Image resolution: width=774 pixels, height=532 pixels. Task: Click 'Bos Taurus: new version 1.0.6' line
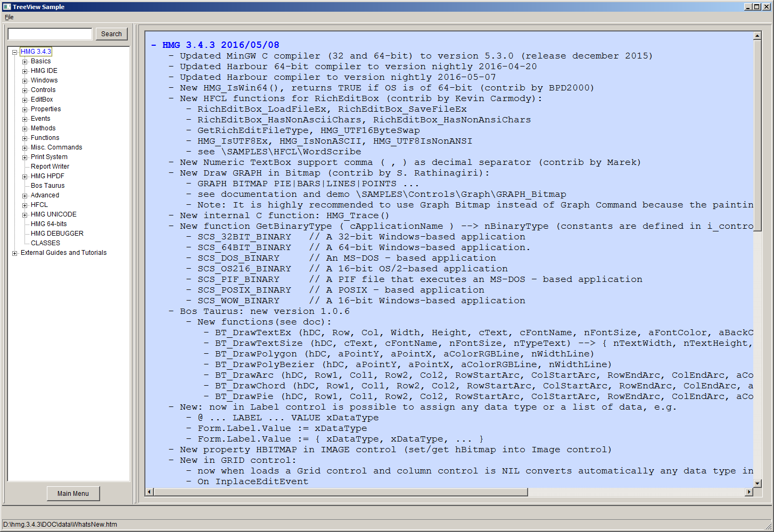coord(265,311)
